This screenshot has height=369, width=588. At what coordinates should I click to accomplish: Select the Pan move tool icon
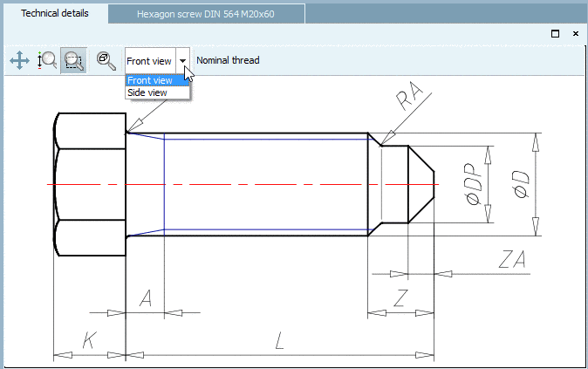[x=19, y=60]
